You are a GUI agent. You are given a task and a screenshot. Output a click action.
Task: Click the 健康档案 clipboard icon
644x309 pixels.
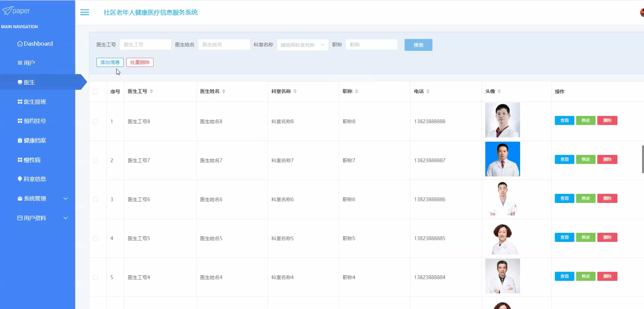click(x=20, y=140)
